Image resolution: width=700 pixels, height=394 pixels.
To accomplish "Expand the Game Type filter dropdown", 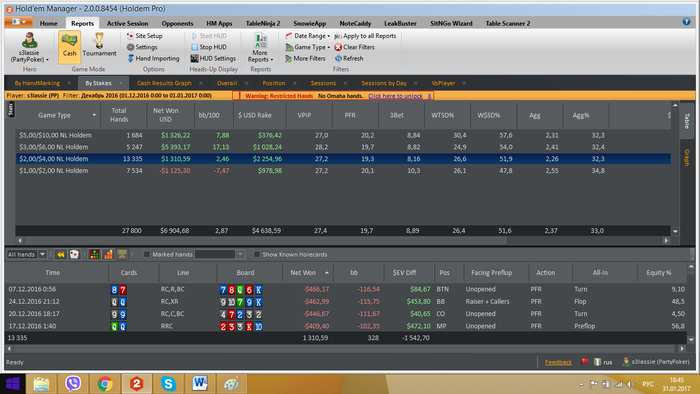I will coord(308,47).
